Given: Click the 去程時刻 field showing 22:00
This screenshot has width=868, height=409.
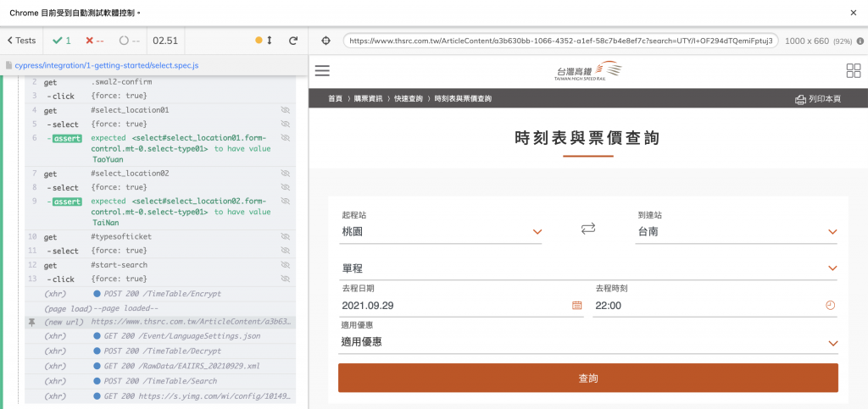Looking at the screenshot, I should pos(715,305).
